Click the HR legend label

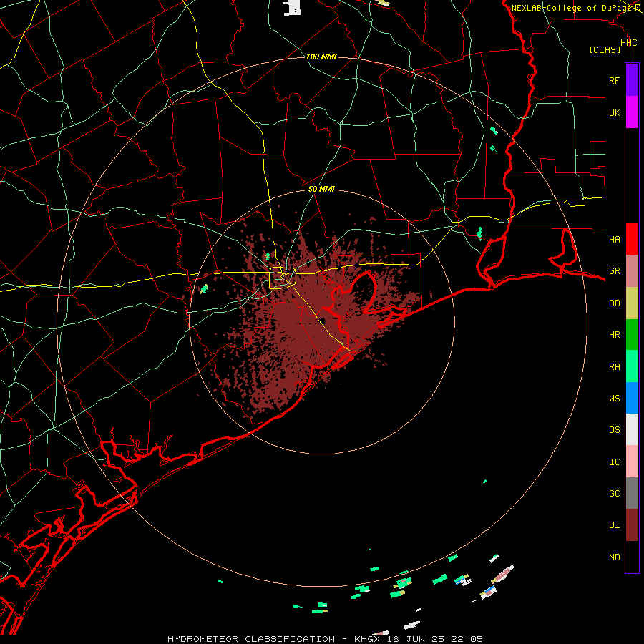614,335
